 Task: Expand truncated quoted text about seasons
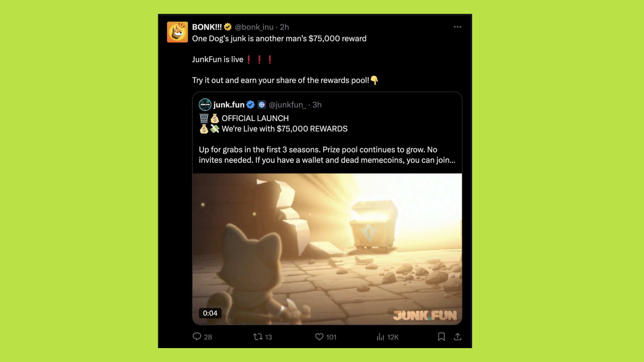click(327, 155)
